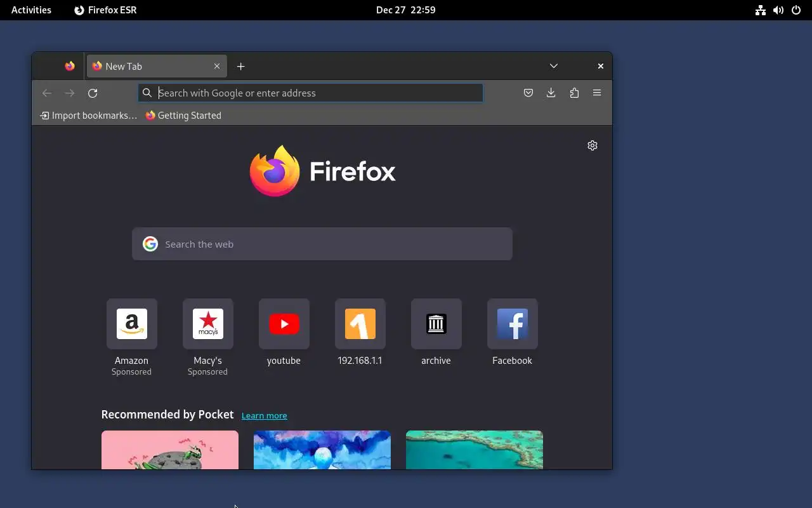This screenshot has height=508, width=812.
Task: Open the Extensions puzzle icon
Action: click(x=574, y=93)
